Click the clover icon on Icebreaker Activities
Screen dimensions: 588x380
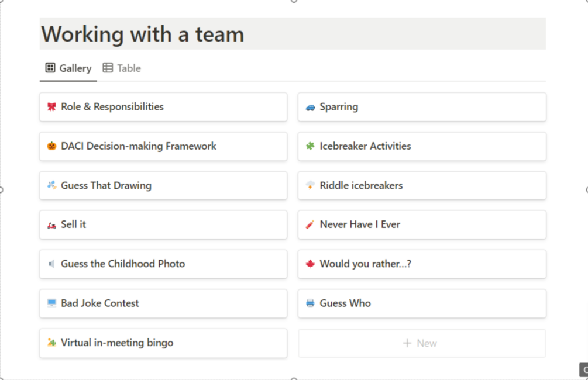tap(310, 146)
